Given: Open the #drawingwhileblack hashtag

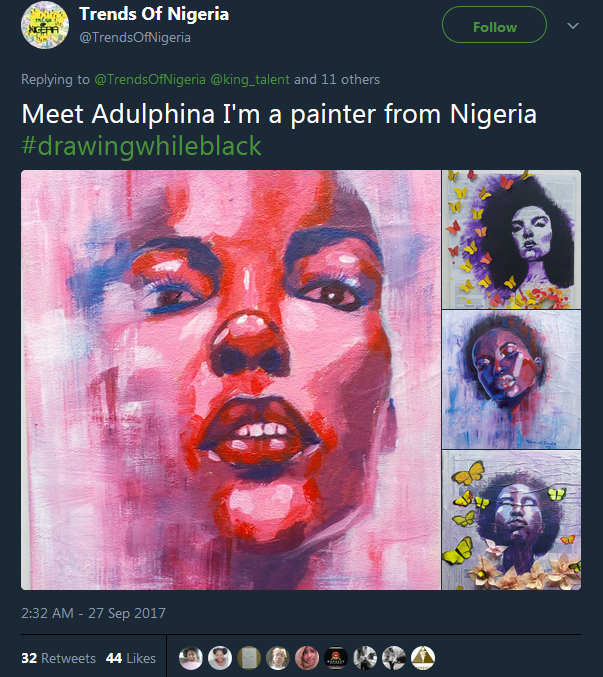Looking at the screenshot, I should (141, 146).
